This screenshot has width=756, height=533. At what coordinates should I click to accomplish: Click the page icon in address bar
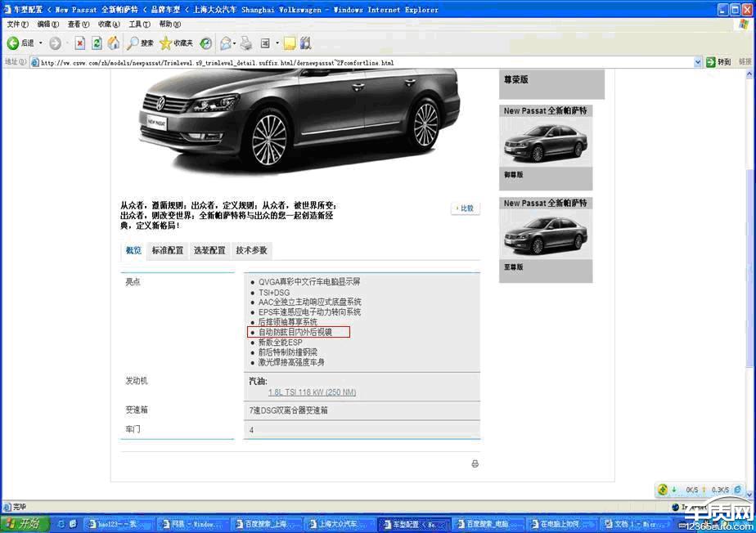(34, 63)
